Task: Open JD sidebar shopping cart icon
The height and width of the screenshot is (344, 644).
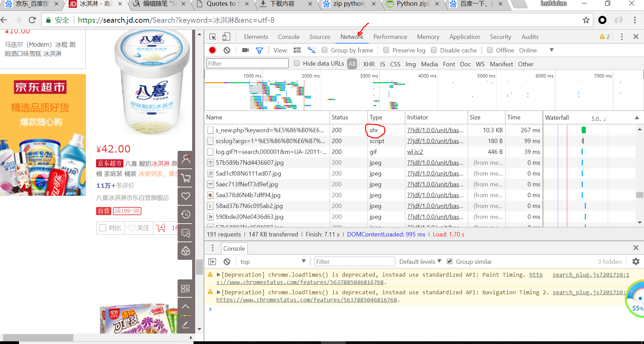Action: click(186, 178)
